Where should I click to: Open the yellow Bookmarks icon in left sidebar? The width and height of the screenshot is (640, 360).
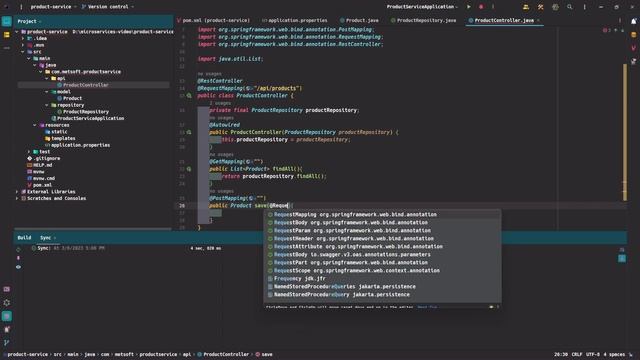pos(7,35)
